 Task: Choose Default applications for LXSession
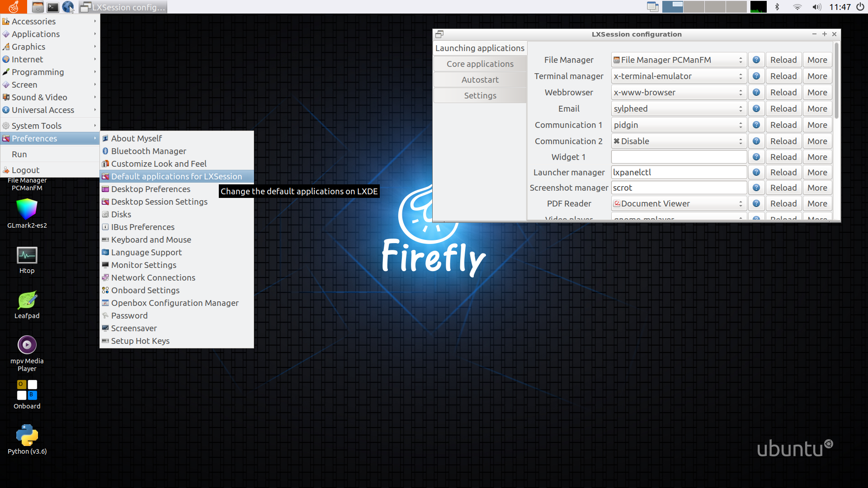[176, 176]
